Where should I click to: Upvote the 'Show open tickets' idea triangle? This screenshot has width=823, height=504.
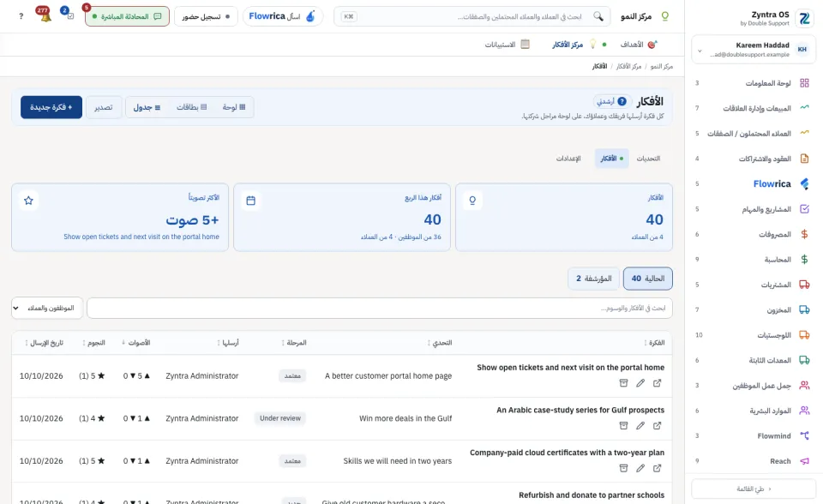[147, 376]
